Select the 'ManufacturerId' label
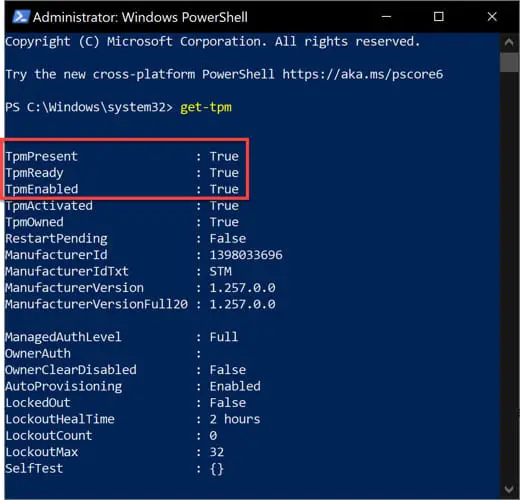Image resolution: width=520 pixels, height=500 pixels. (x=56, y=255)
